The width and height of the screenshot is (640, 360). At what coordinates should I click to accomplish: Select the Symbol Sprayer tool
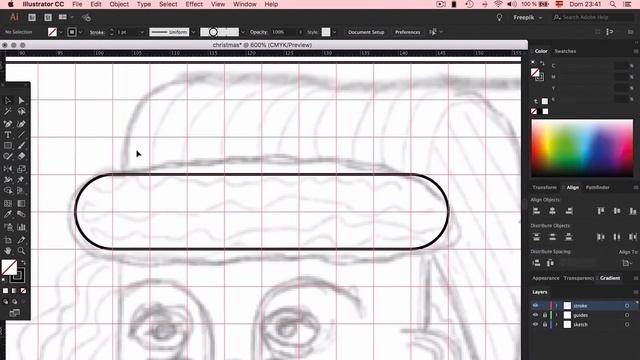click(8, 227)
